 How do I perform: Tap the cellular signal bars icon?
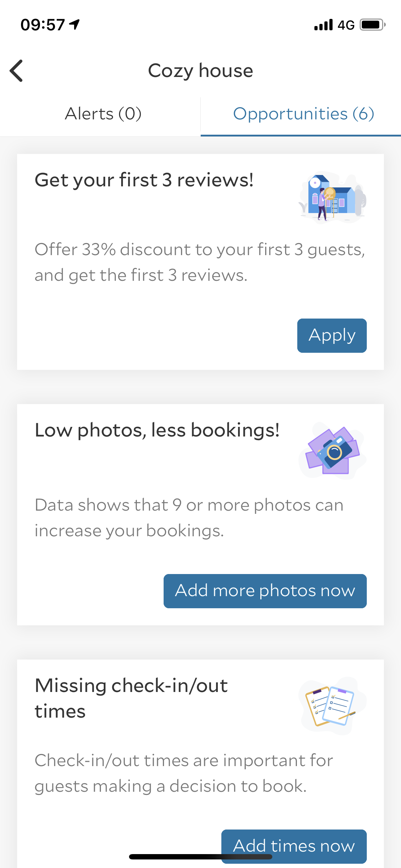click(x=323, y=25)
